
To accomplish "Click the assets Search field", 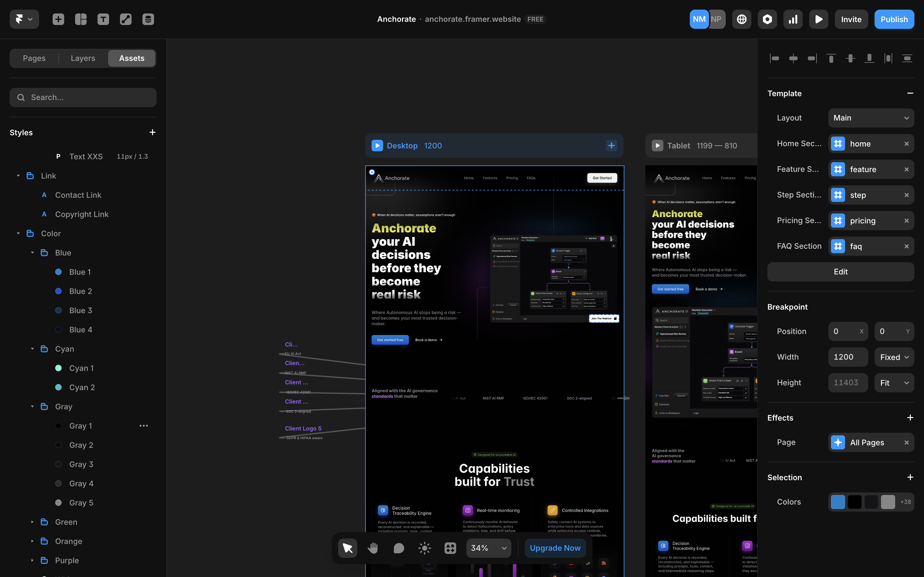I will click(83, 97).
